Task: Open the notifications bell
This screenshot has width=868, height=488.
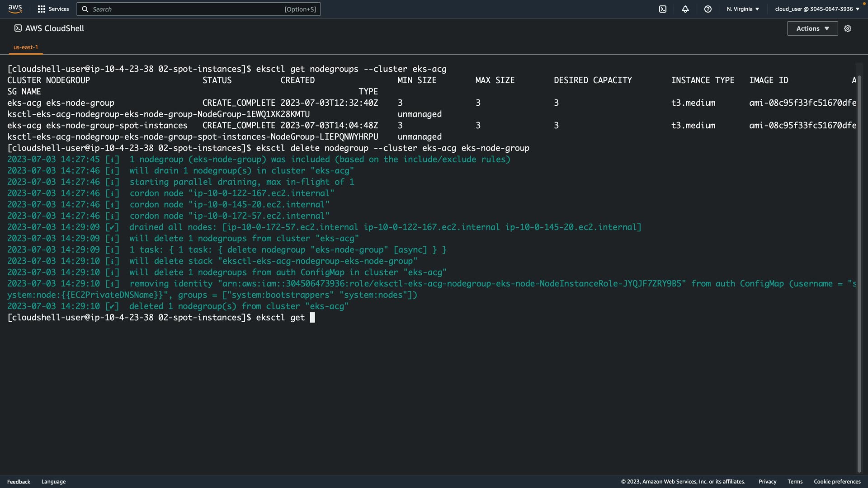Action: click(x=685, y=9)
